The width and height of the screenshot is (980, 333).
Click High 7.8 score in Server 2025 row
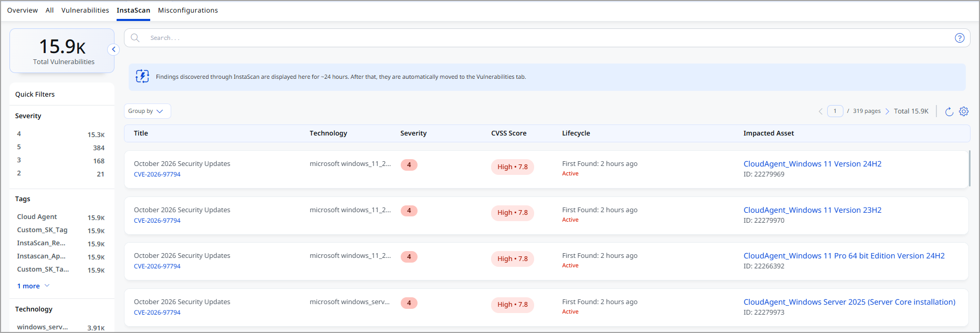(x=513, y=305)
